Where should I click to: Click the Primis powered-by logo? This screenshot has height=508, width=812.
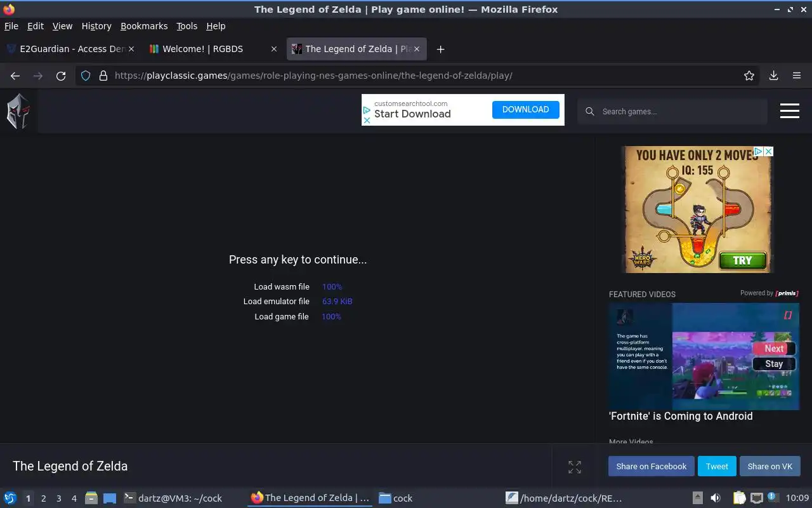click(x=787, y=293)
